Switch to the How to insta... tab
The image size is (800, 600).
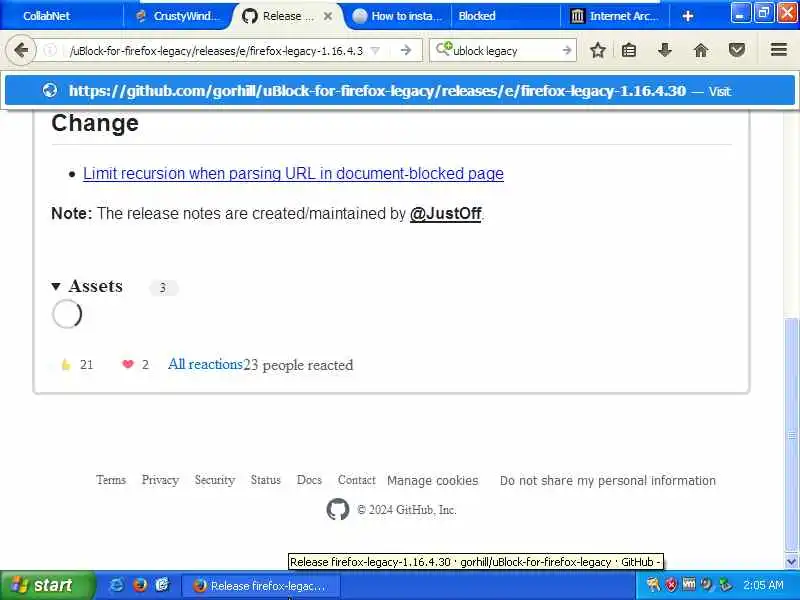pos(398,16)
